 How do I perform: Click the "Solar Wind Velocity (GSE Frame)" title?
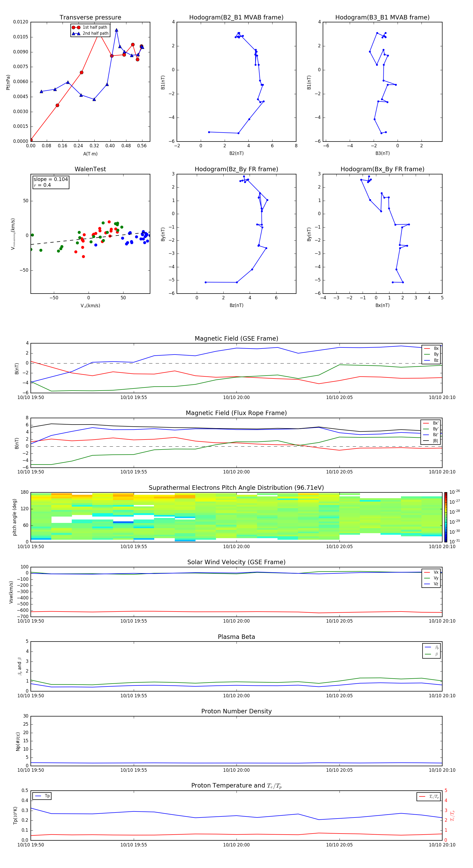click(x=236, y=562)
